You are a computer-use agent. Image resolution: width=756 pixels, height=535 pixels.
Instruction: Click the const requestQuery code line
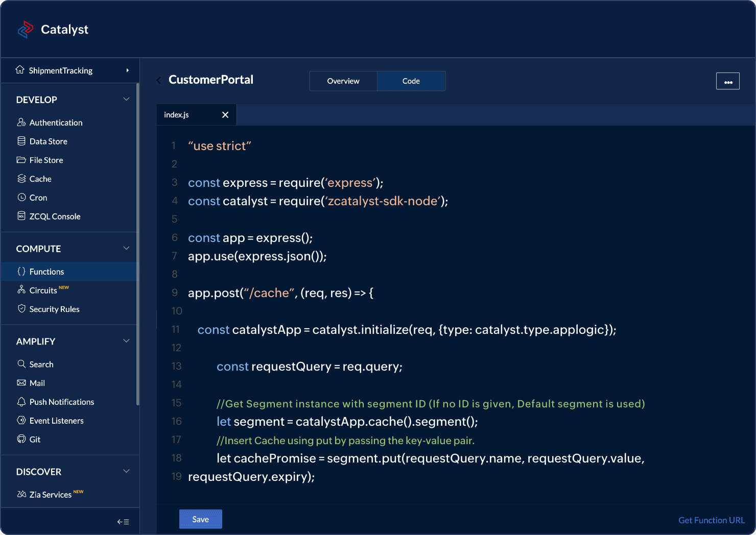click(310, 367)
